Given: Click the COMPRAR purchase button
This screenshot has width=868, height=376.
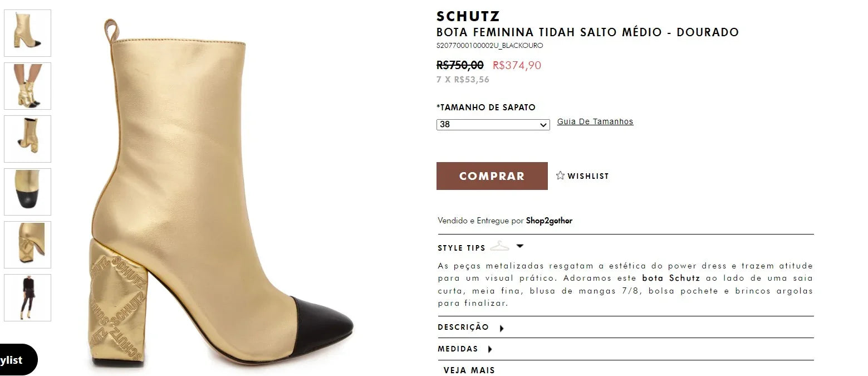Looking at the screenshot, I should pyautogui.click(x=492, y=175).
